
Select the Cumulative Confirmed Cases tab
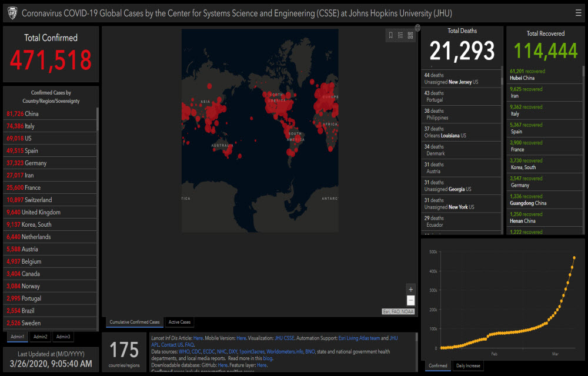[134, 322]
